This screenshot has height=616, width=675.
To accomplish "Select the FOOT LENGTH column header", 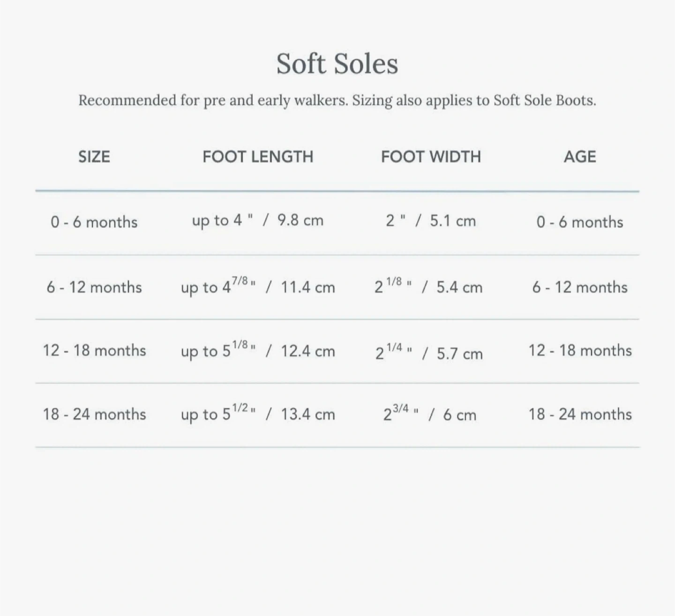I will tap(258, 157).
